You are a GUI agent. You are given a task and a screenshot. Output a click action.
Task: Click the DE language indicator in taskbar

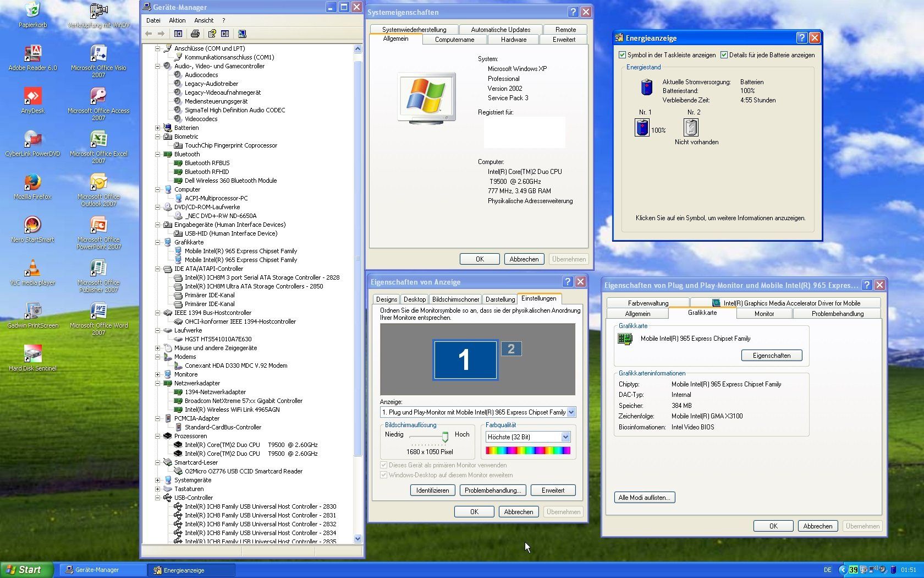(827, 570)
